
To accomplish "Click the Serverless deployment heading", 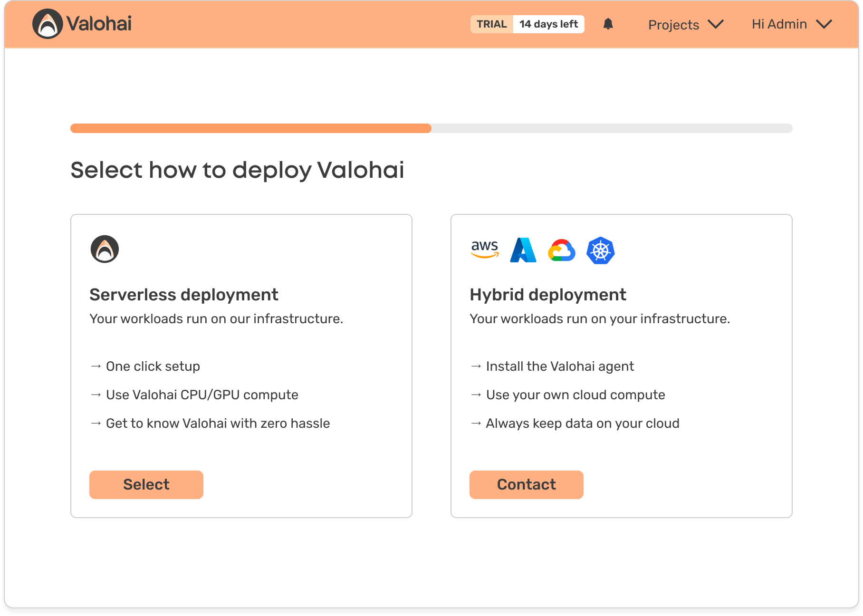I will pyautogui.click(x=184, y=295).
